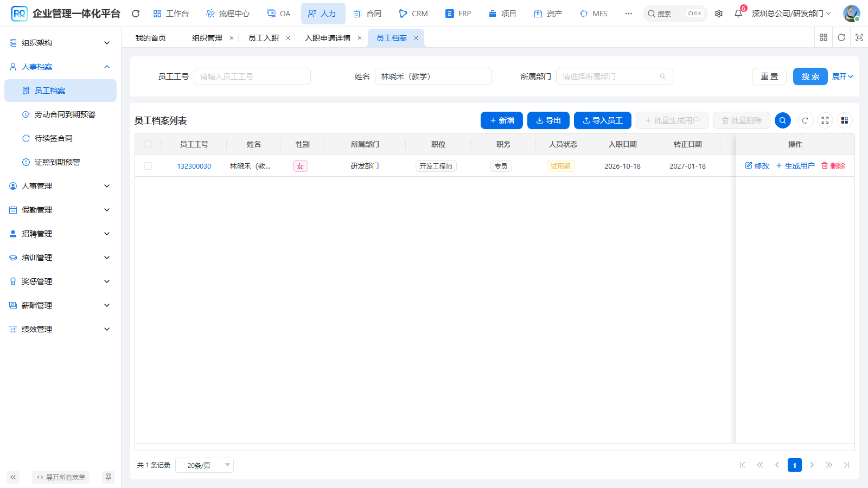Image resolution: width=868 pixels, height=488 pixels.
Task: Click the next page arrow
Action: tap(812, 465)
